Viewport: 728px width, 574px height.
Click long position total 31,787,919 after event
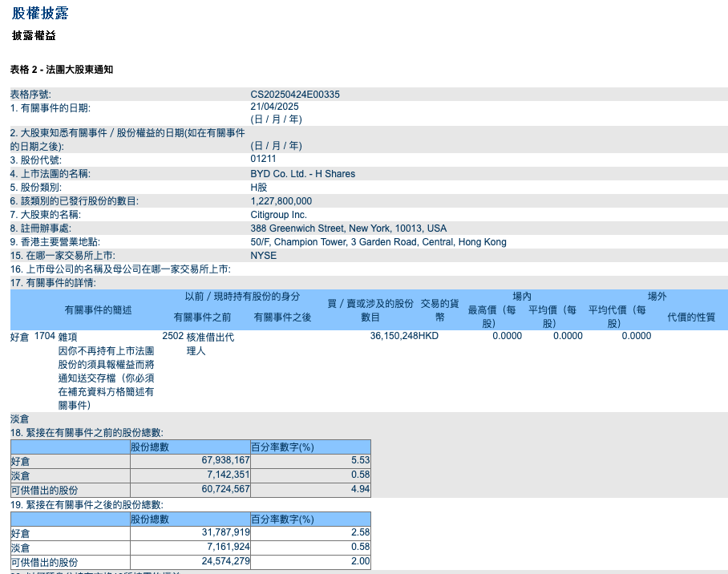pyautogui.click(x=225, y=532)
